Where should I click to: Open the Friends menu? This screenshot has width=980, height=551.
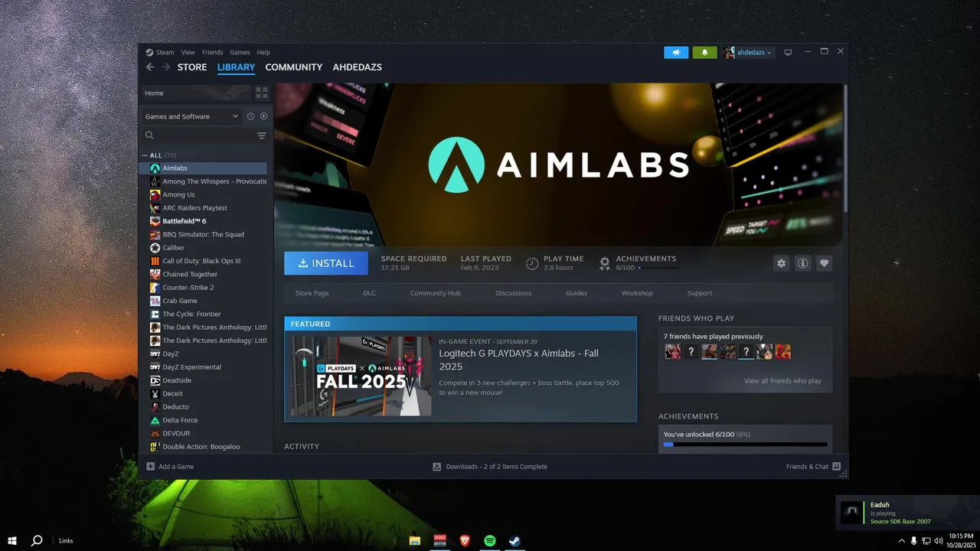[213, 52]
